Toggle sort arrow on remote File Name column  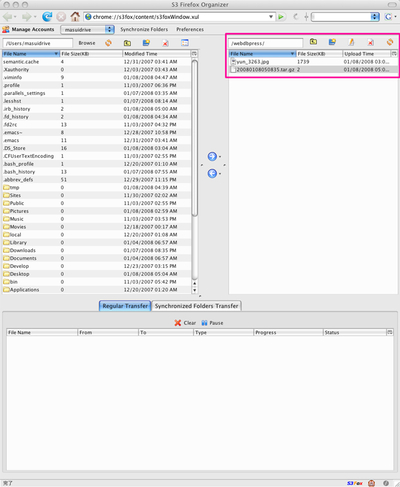tap(292, 54)
